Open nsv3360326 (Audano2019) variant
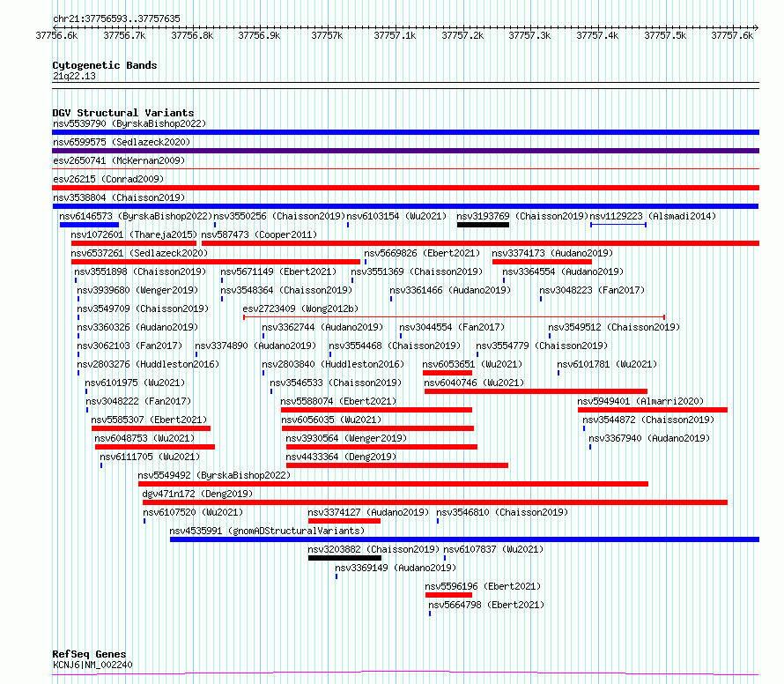This screenshot has width=784, height=684. click(x=137, y=327)
